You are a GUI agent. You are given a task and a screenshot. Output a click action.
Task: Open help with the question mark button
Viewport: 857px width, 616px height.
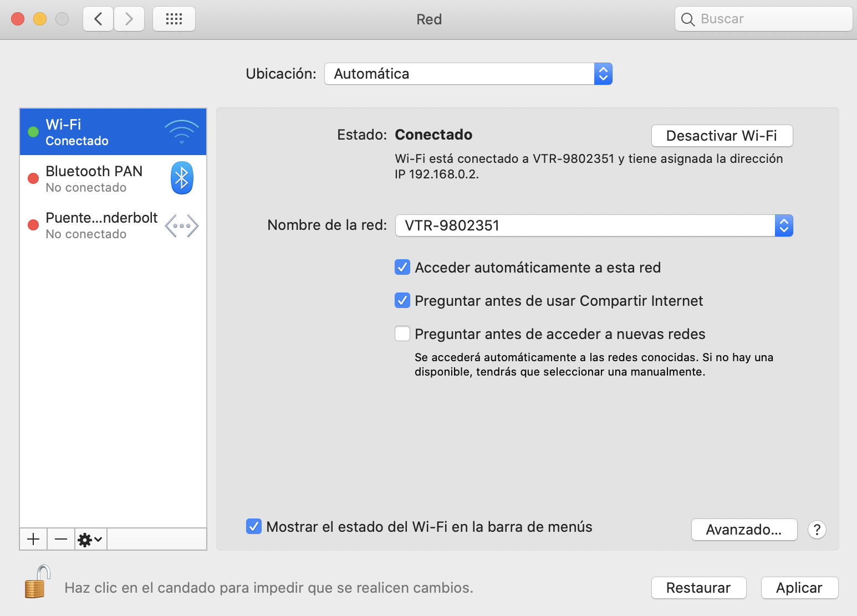pyautogui.click(x=817, y=530)
